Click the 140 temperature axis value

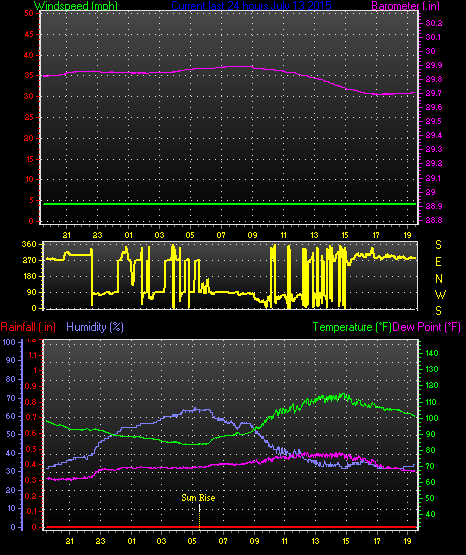[431, 353]
